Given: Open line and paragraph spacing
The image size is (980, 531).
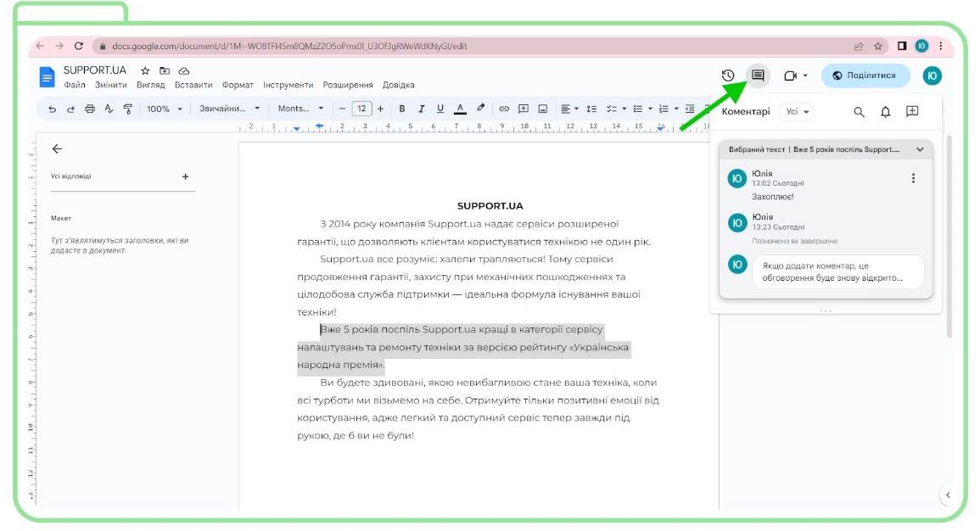Looking at the screenshot, I should [x=591, y=109].
